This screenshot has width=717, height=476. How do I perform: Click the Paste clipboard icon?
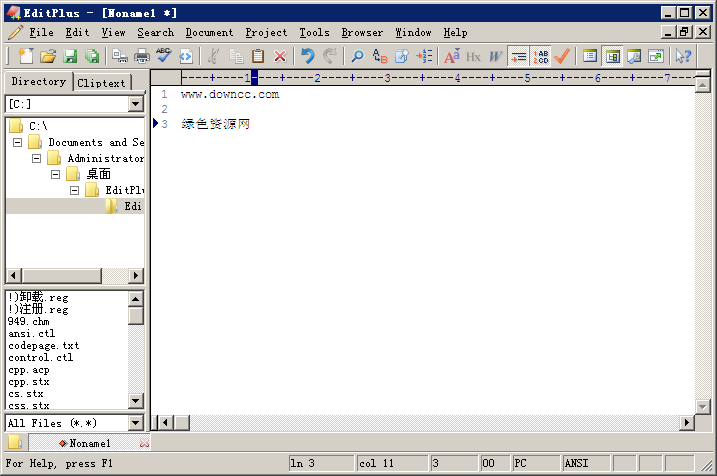(258, 57)
